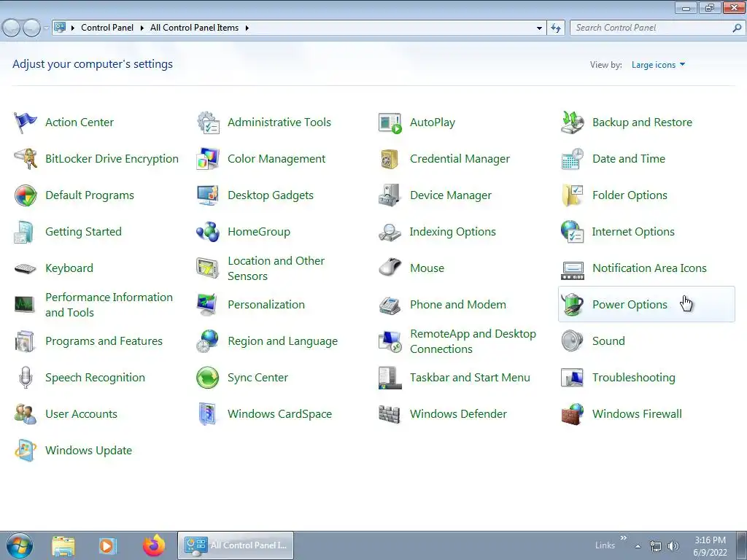Open the Windows Start menu orb
The image size is (747, 560).
click(20, 545)
